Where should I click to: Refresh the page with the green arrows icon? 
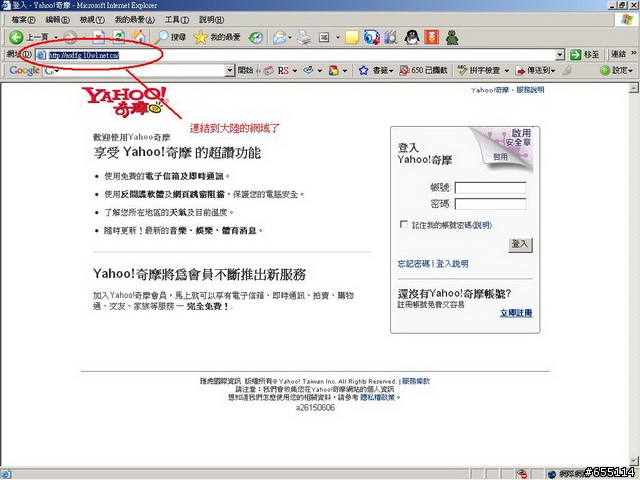tap(119, 38)
